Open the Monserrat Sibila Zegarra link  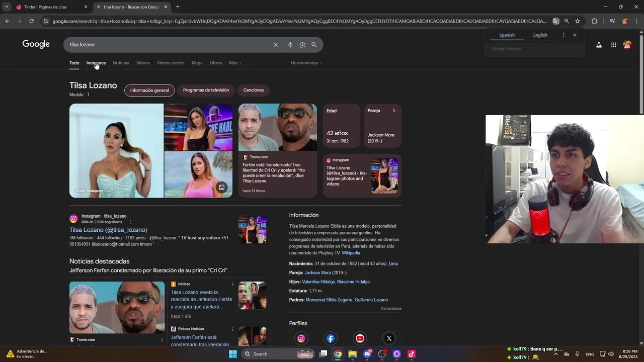(329, 300)
